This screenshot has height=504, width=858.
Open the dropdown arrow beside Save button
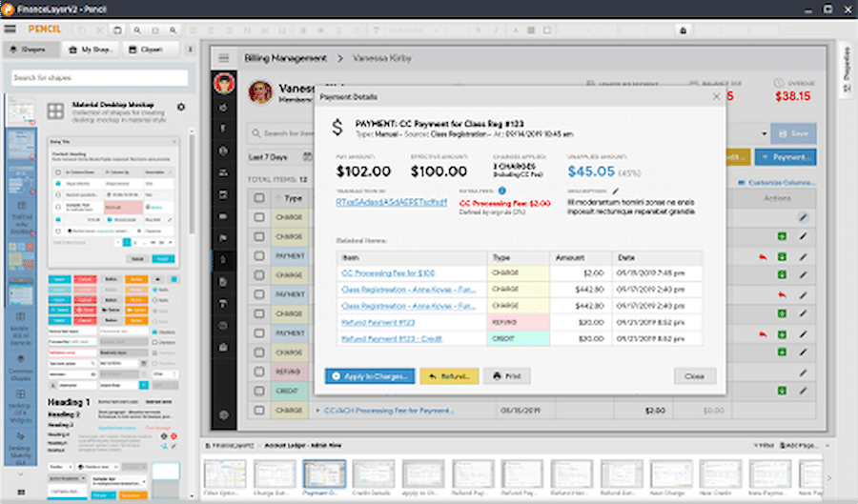(764, 134)
